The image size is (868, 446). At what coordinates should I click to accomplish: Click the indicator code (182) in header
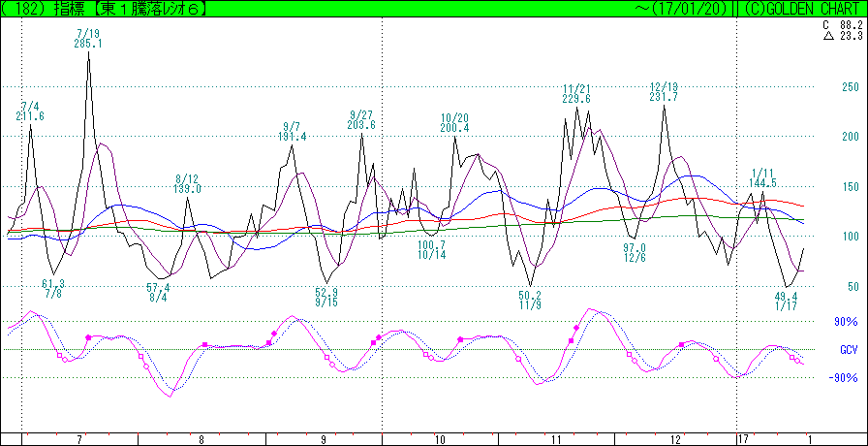(27, 8)
